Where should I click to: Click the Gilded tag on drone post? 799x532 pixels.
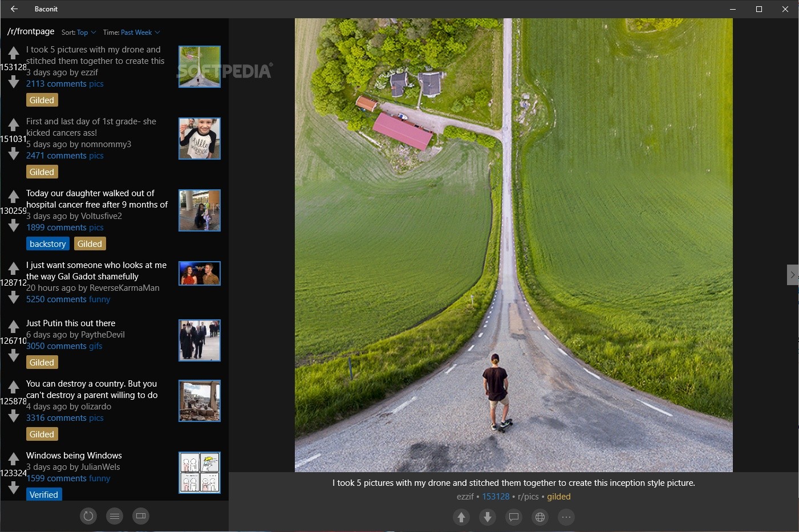42,100
